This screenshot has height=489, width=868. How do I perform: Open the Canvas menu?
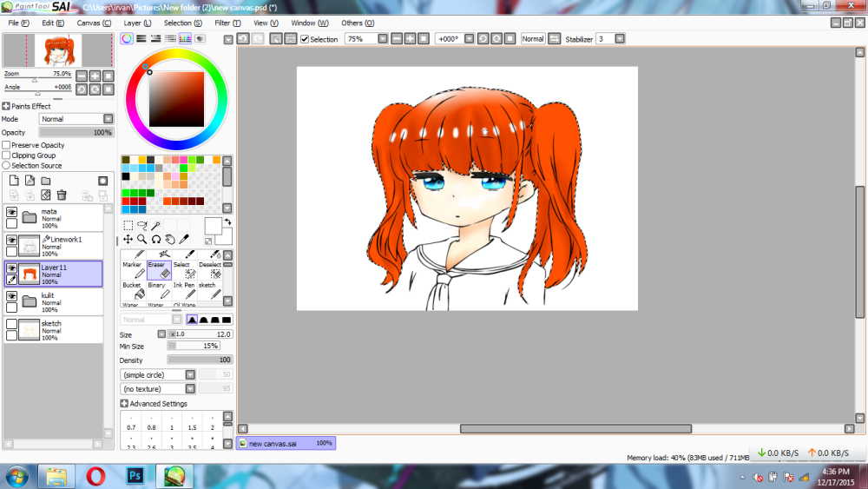pos(94,23)
